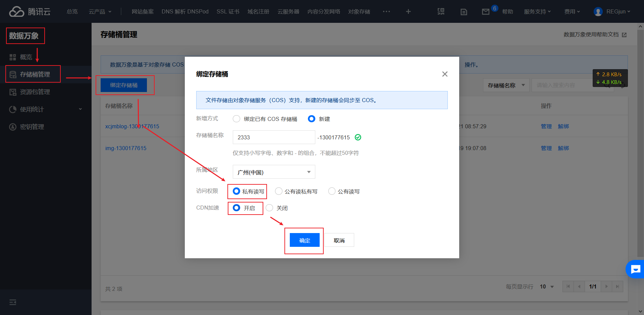Click 解绑 for xcjmblog-1300177615 row
Image resolution: width=644 pixels, height=315 pixels.
point(563,126)
